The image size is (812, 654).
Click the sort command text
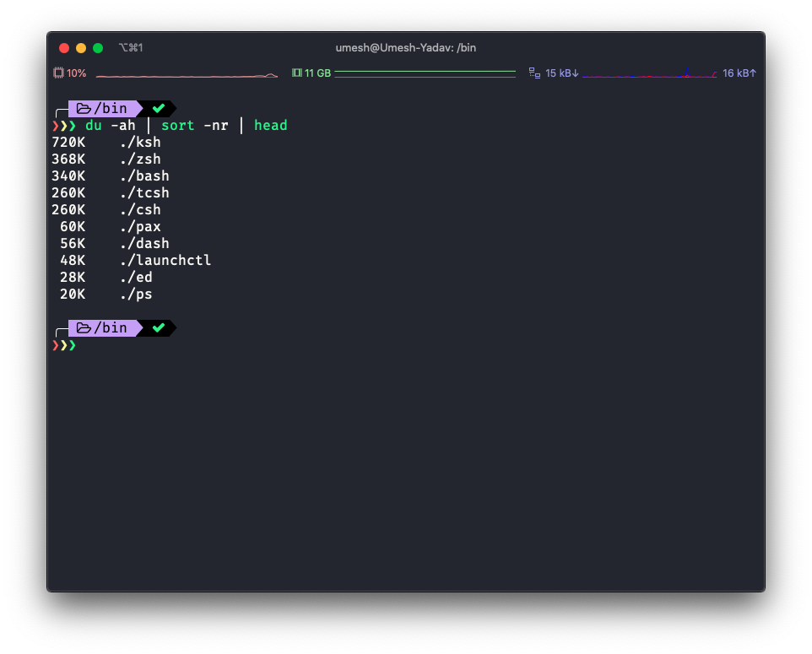click(177, 125)
